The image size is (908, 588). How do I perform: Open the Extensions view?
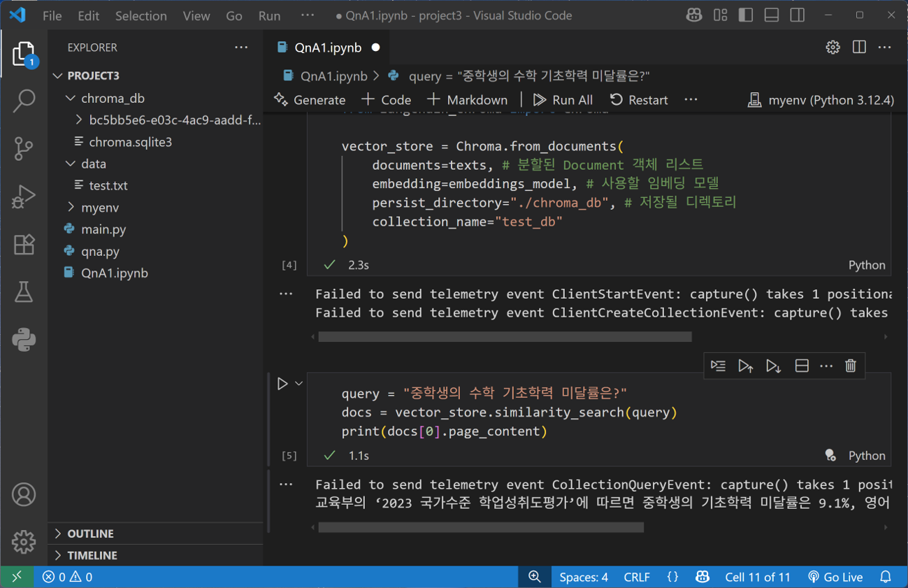[x=24, y=244]
